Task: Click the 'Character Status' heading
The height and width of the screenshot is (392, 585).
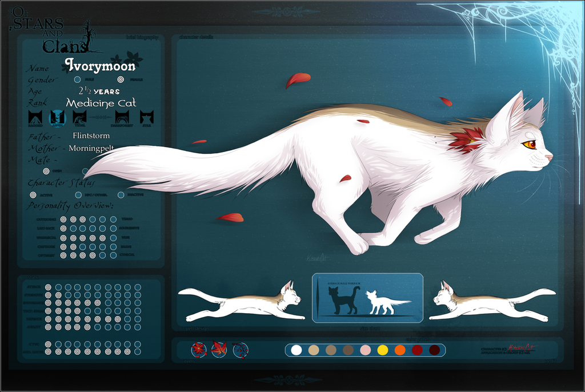Action: (x=61, y=183)
